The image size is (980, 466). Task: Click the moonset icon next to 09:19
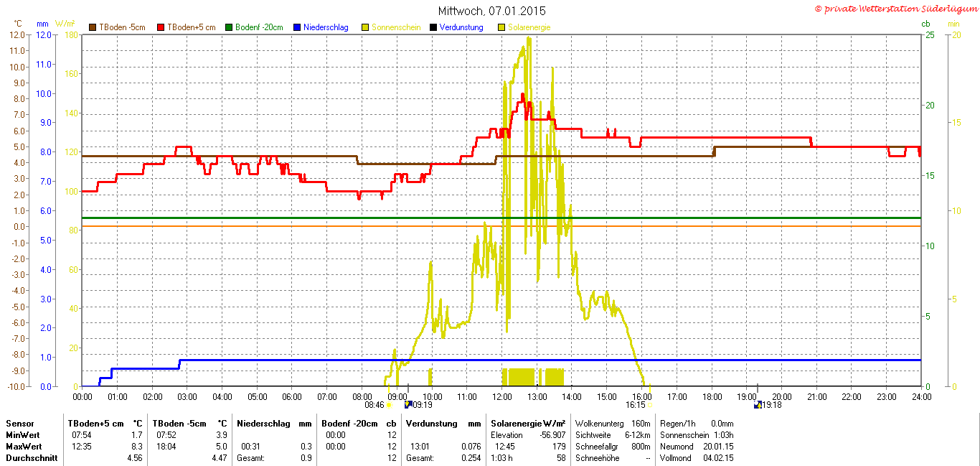(408, 405)
